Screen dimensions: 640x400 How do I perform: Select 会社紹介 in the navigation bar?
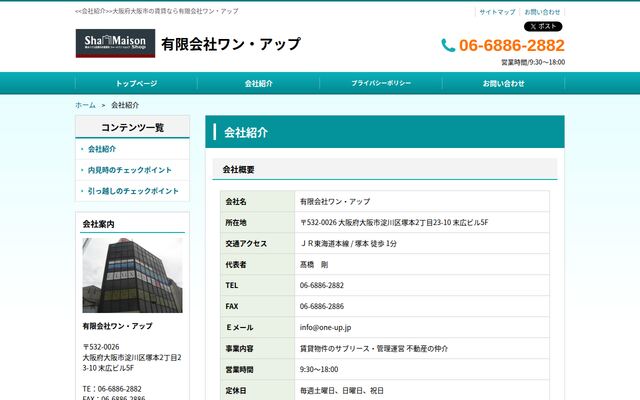tap(258, 83)
